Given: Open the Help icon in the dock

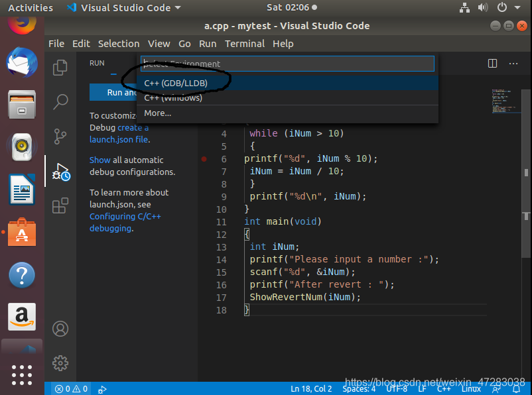Looking at the screenshot, I should point(22,275).
